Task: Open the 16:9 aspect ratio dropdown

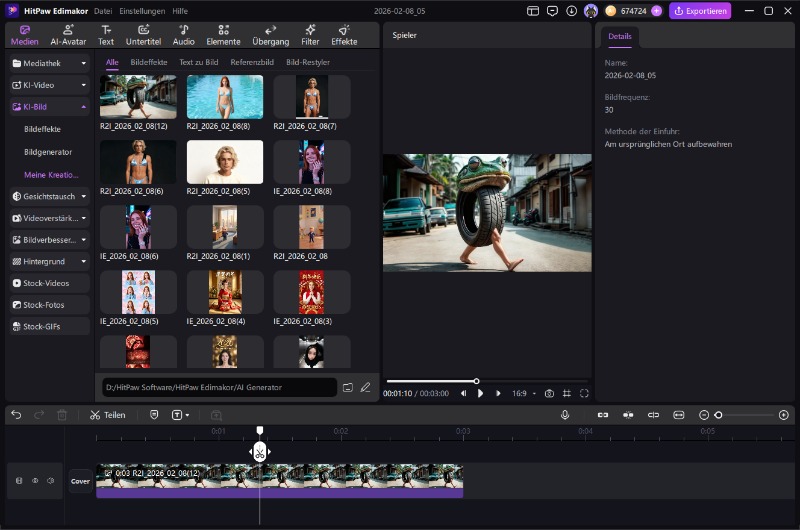Action: [x=524, y=394]
